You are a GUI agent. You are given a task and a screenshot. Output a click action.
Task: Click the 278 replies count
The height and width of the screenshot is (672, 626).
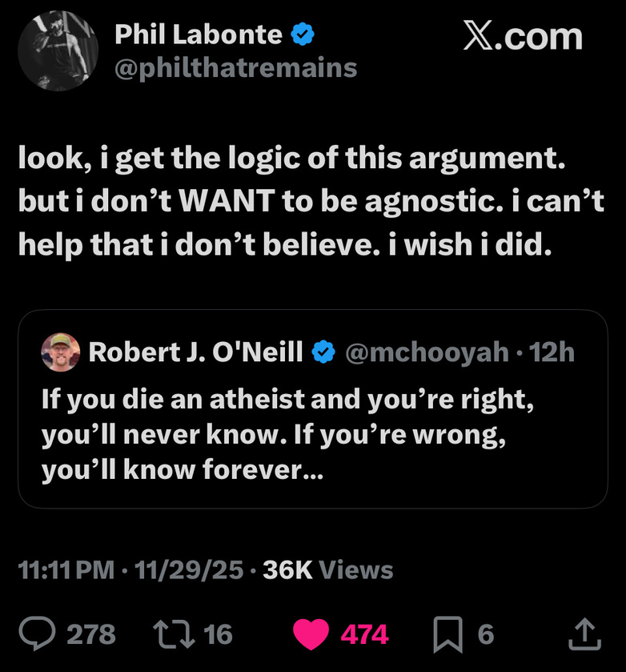click(90, 634)
